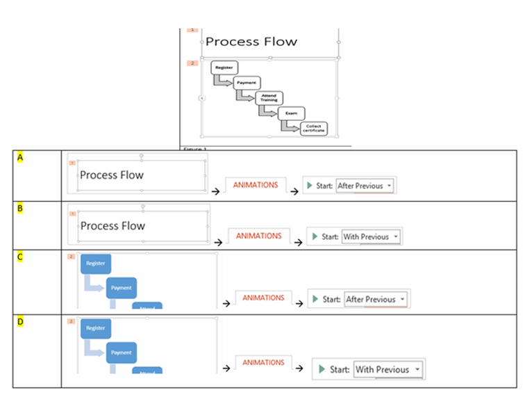Select animation marker 2 beside the top flowchart
Screen dimensions: 532x397
click(193, 63)
